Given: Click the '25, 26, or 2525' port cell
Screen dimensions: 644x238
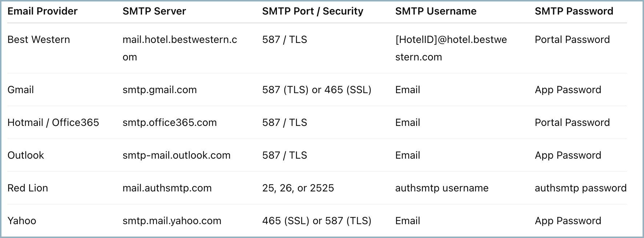Looking at the screenshot, I should [298, 188].
